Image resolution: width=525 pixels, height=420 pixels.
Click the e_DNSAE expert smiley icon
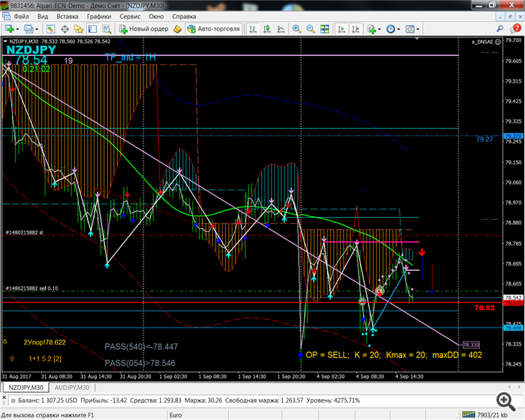[498, 42]
